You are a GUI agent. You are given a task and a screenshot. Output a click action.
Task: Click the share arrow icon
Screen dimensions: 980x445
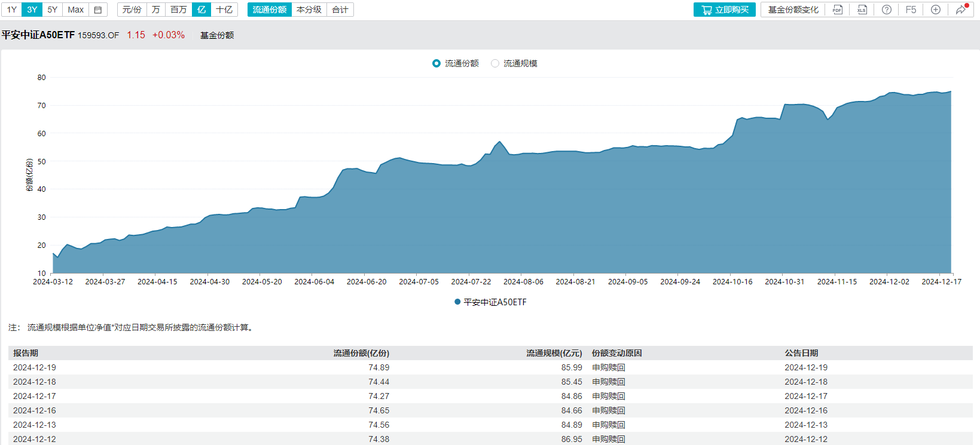coord(961,10)
